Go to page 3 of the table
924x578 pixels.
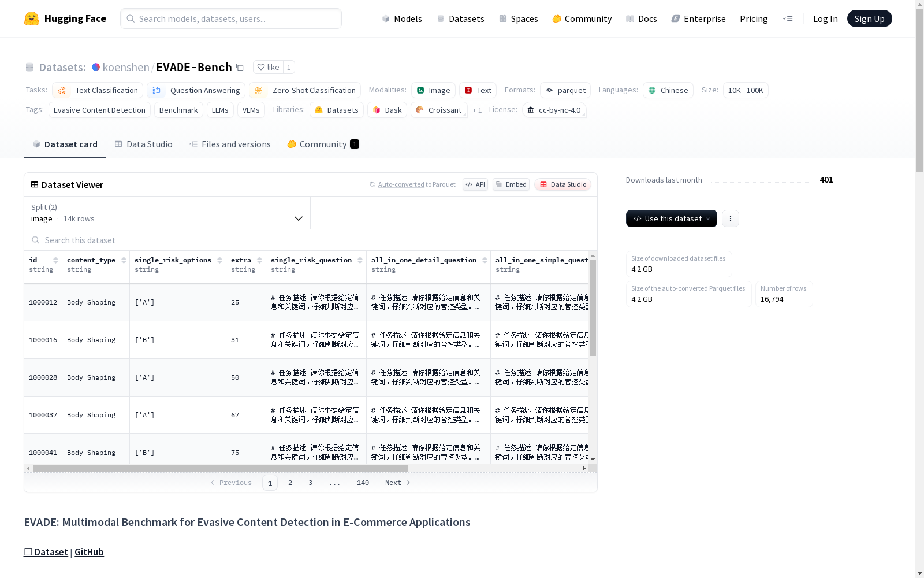(310, 483)
